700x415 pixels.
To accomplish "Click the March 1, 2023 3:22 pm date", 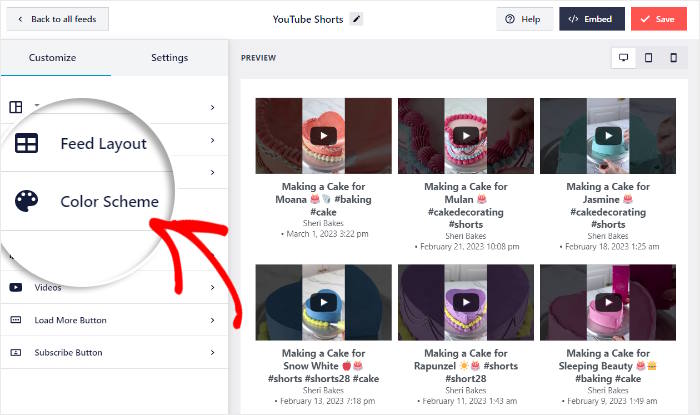I will tap(327, 234).
